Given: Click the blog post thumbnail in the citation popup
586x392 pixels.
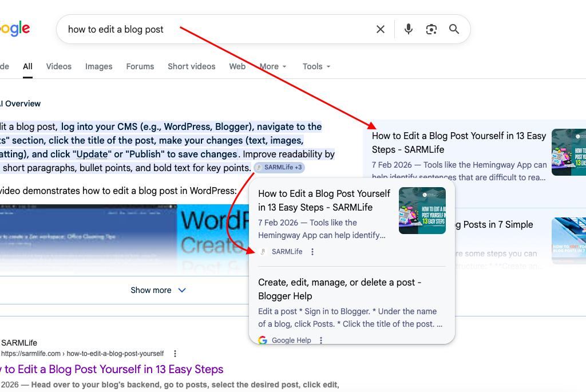Looking at the screenshot, I should 422,210.
